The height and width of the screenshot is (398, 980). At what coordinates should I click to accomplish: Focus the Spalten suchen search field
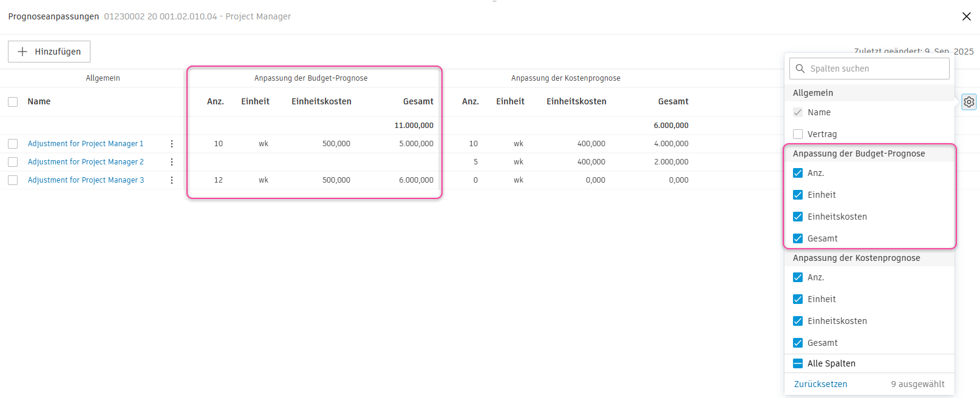pos(869,69)
